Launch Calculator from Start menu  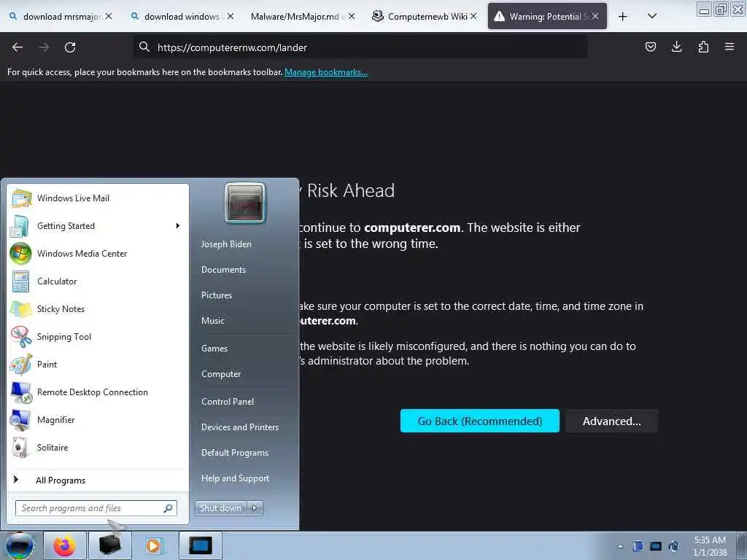98,281
